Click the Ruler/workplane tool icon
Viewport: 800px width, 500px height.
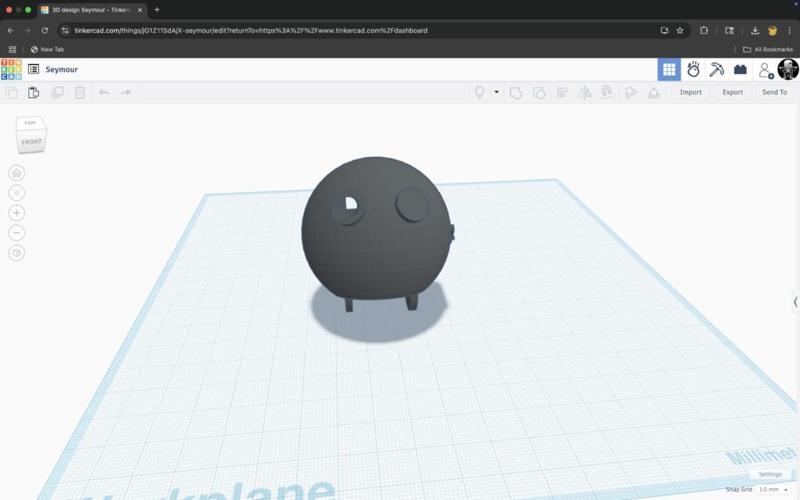[654, 92]
